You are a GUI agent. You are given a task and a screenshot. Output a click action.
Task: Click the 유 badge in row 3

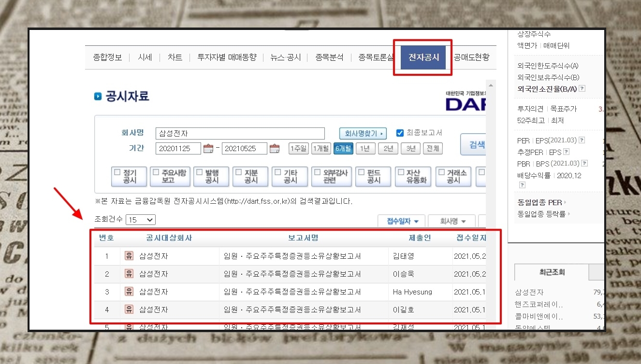(x=129, y=292)
